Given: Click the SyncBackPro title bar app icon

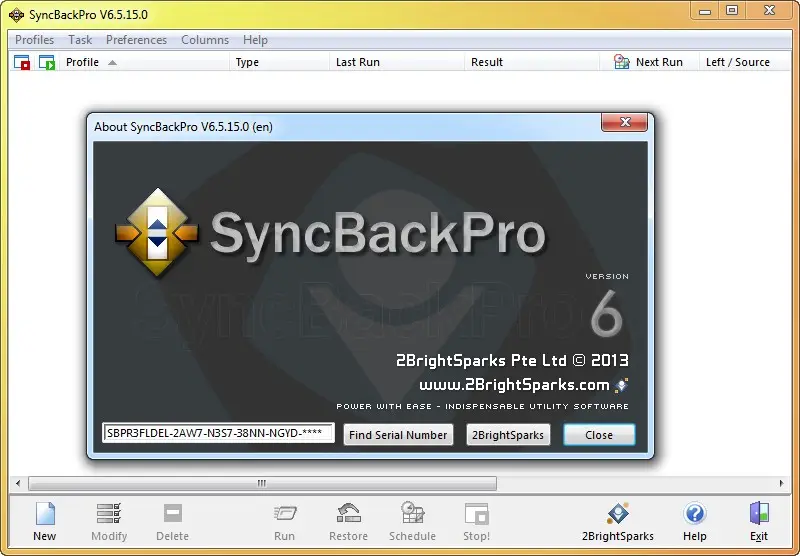Looking at the screenshot, I should [16, 14].
